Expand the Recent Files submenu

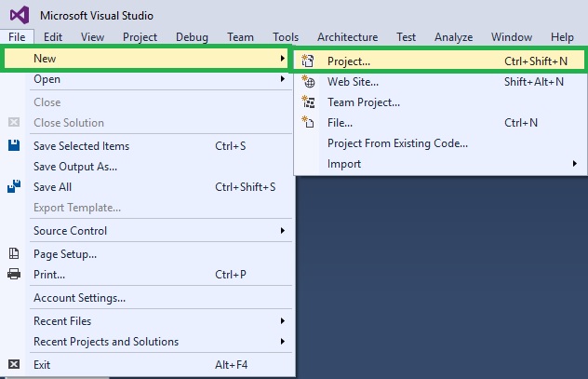[x=283, y=321]
